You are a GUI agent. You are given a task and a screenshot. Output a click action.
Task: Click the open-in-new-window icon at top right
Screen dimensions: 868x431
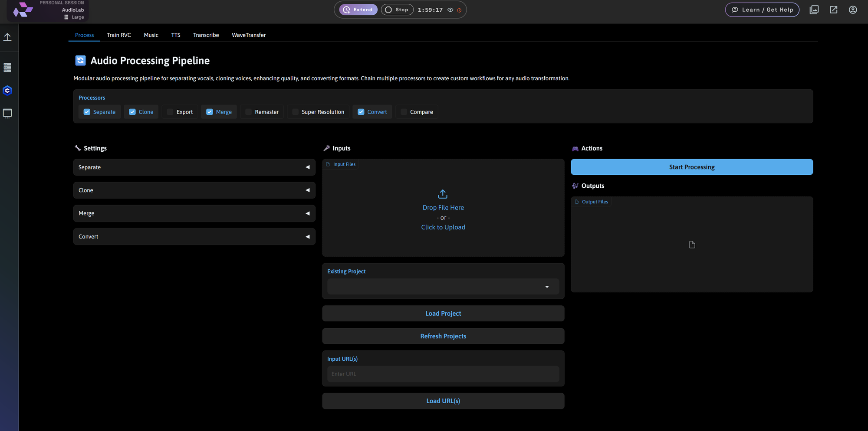(x=833, y=10)
